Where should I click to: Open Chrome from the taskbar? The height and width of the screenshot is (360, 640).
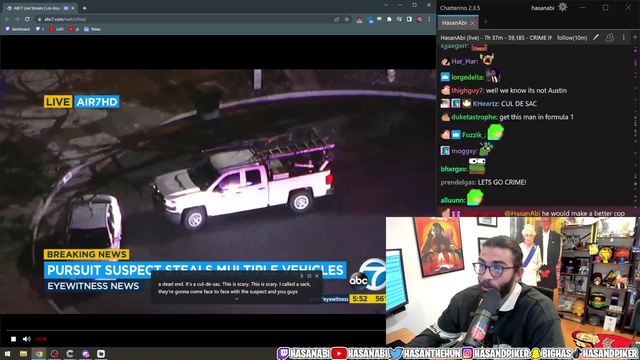(39, 353)
